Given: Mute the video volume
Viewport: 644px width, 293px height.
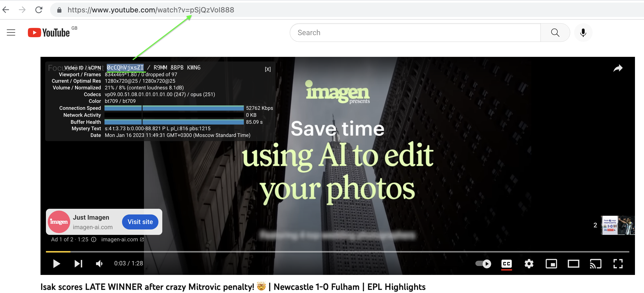Looking at the screenshot, I should pos(99,264).
